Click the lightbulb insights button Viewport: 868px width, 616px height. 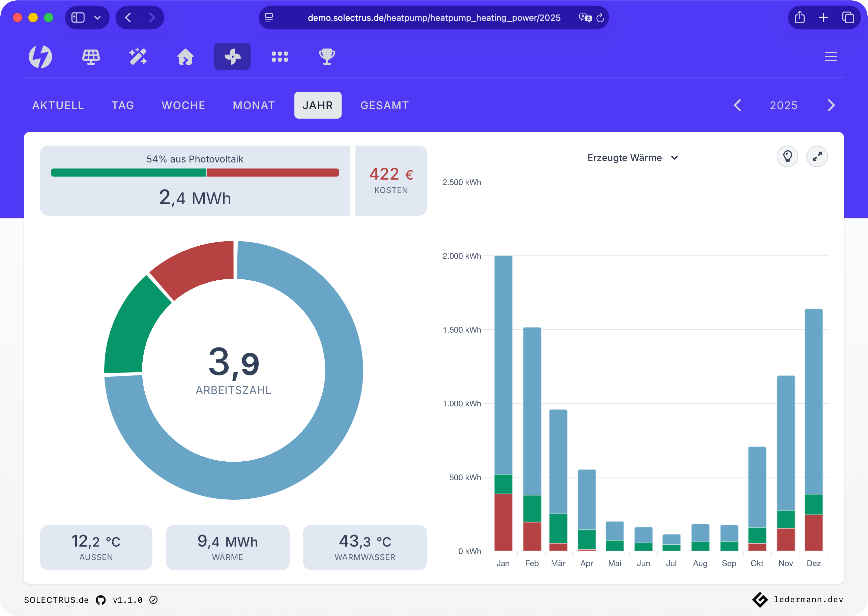click(787, 156)
